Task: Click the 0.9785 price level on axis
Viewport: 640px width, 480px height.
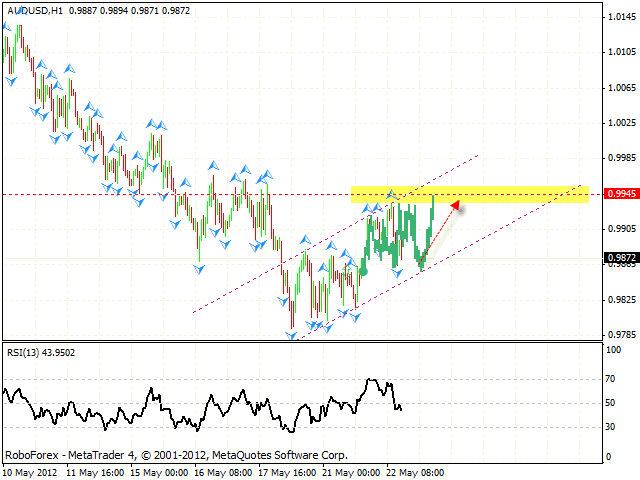Action: click(x=618, y=335)
